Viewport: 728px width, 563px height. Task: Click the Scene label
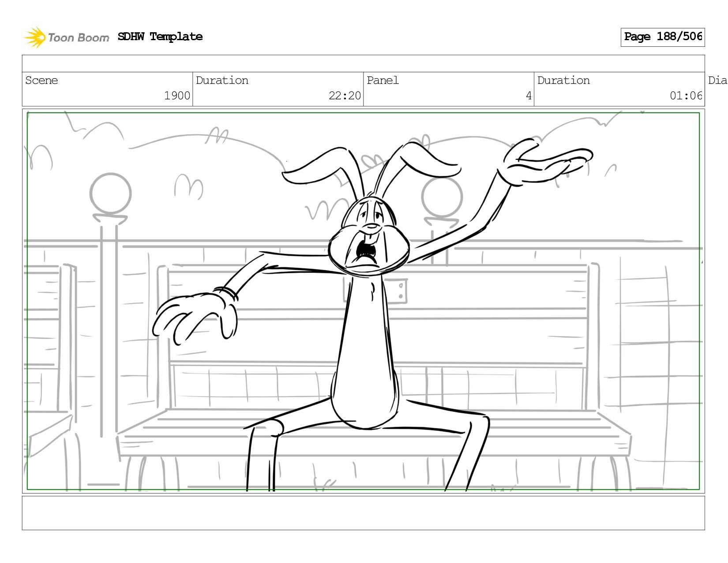(x=41, y=80)
